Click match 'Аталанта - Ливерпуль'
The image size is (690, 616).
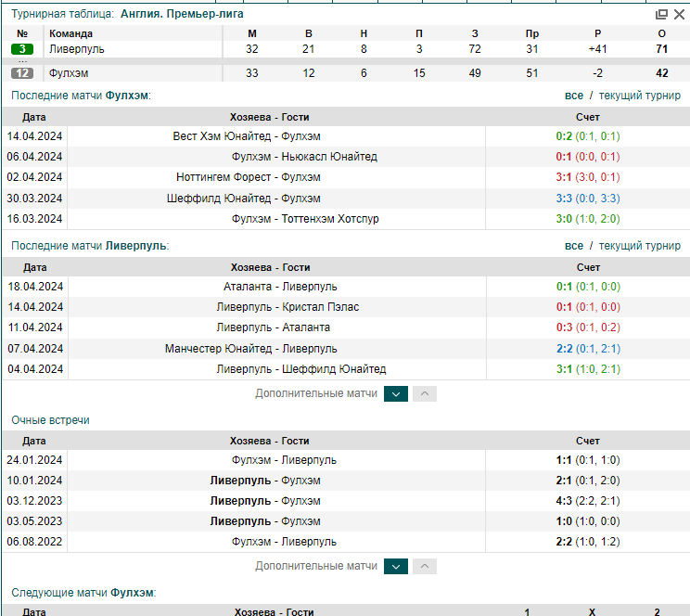tap(280, 287)
